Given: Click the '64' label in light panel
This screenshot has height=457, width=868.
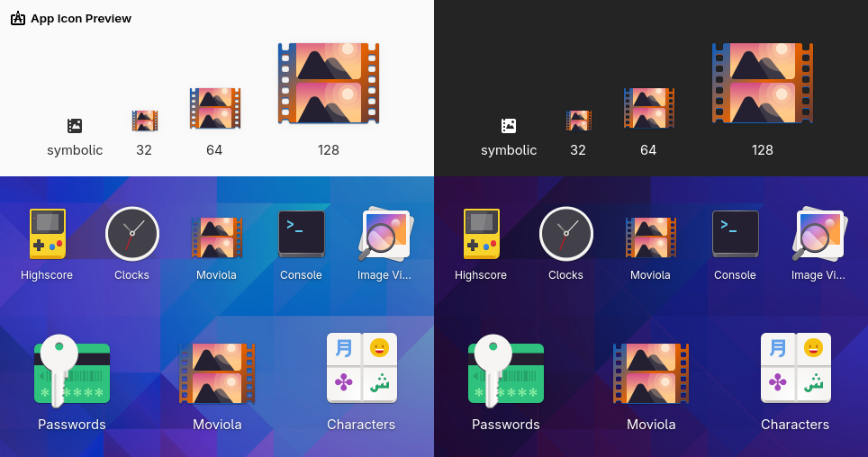Looking at the screenshot, I should click(x=214, y=150).
